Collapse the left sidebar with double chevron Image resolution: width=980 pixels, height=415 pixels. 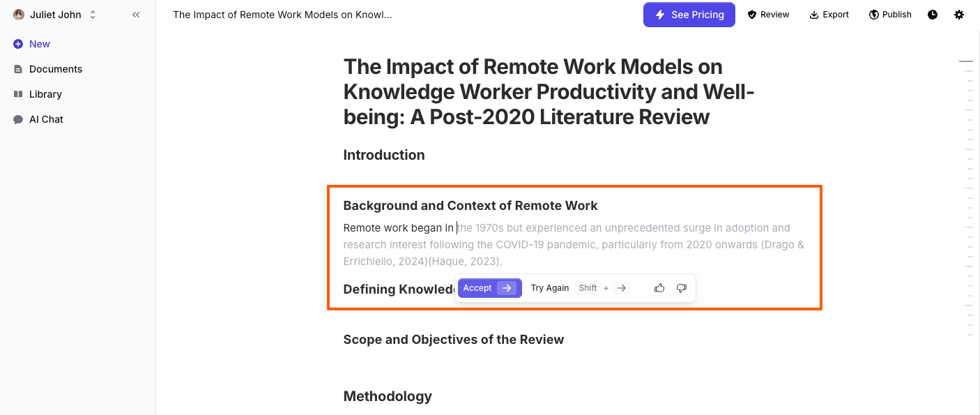[136, 14]
